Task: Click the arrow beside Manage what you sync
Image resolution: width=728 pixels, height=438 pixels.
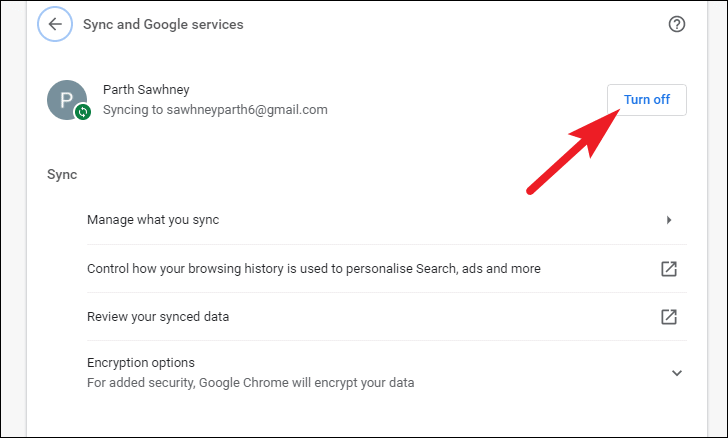Action: click(669, 220)
